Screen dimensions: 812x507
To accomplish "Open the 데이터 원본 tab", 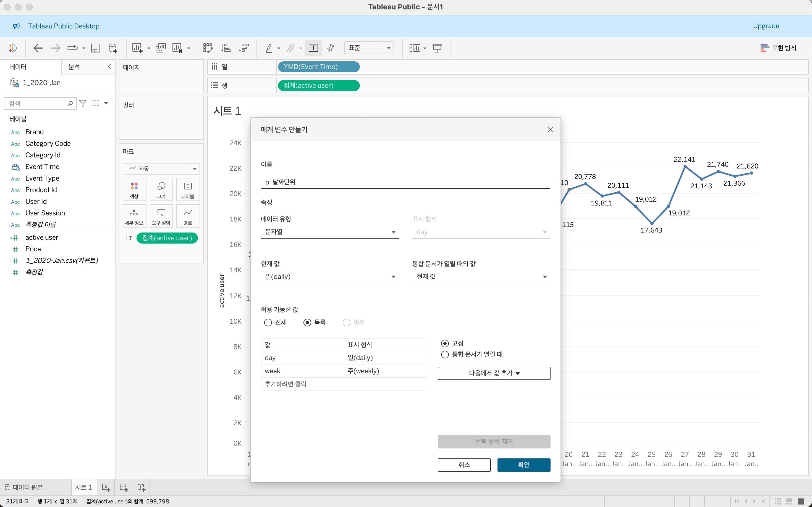I will point(24,487).
